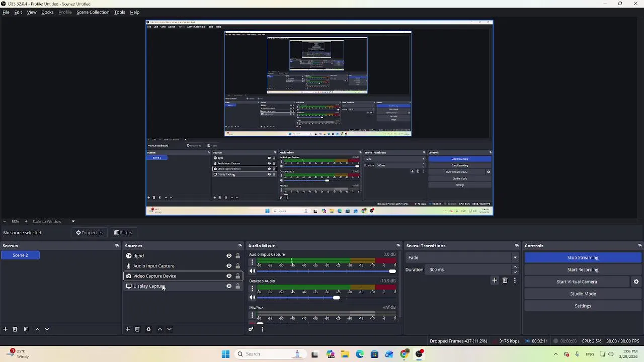Pop out the Controls dock
The image size is (644, 362).
coord(639,246)
